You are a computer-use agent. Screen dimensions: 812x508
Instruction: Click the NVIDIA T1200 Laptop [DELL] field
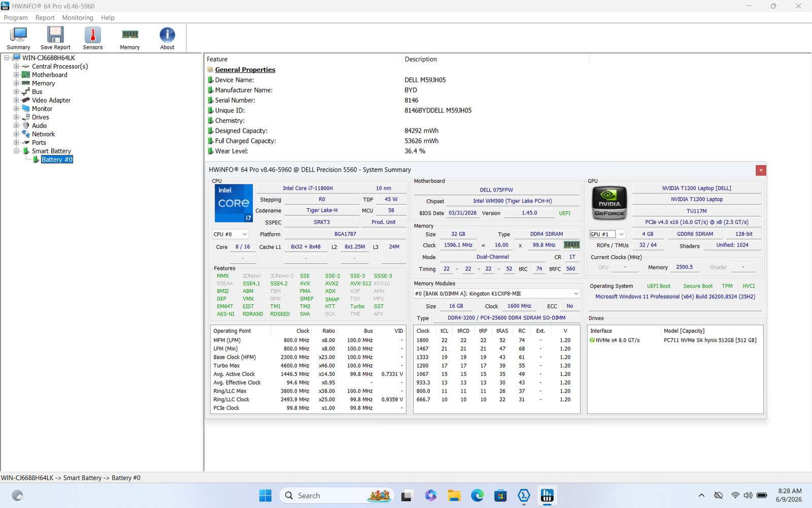point(696,188)
